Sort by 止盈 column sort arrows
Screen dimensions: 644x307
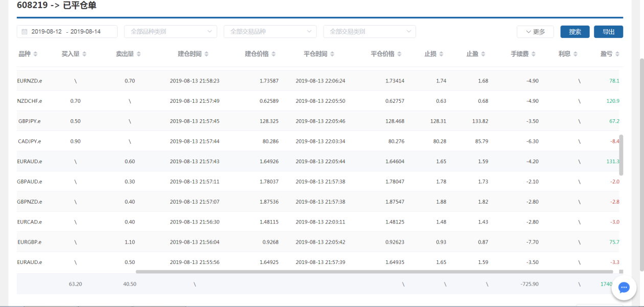coord(483,54)
